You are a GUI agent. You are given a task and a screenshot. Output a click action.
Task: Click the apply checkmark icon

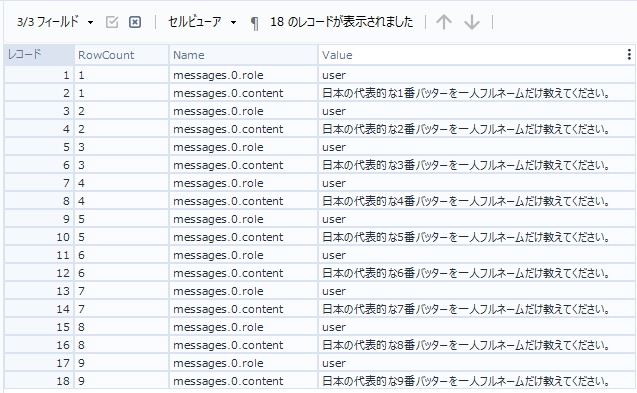(x=112, y=22)
